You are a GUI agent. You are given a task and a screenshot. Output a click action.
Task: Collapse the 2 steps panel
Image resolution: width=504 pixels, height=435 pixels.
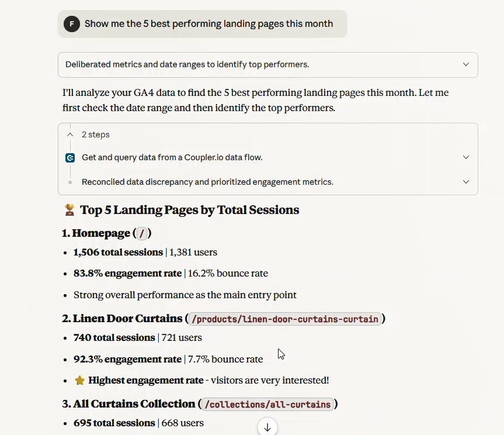point(69,134)
